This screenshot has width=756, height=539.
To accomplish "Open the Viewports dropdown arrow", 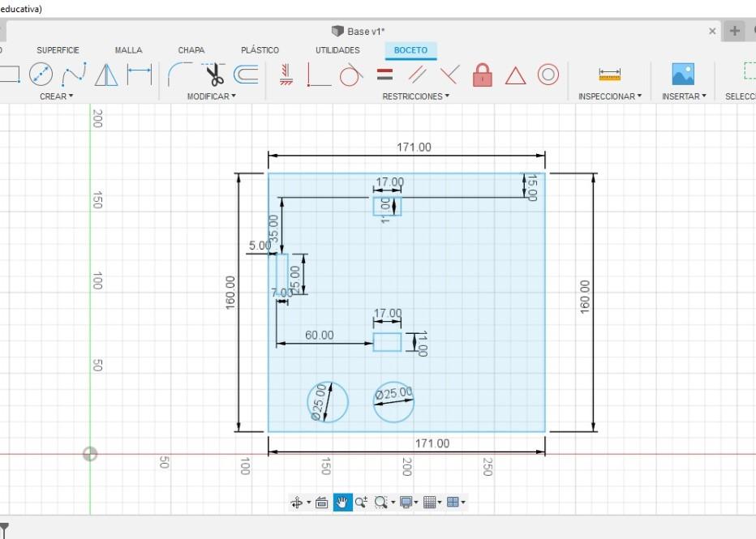I will tap(463, 503).
